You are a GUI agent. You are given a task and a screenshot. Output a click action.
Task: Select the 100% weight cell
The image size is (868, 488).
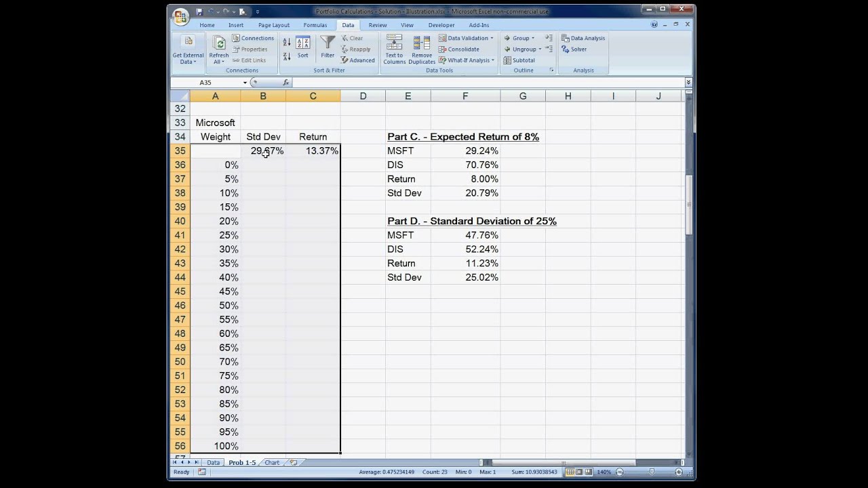(x=215, y=446)
